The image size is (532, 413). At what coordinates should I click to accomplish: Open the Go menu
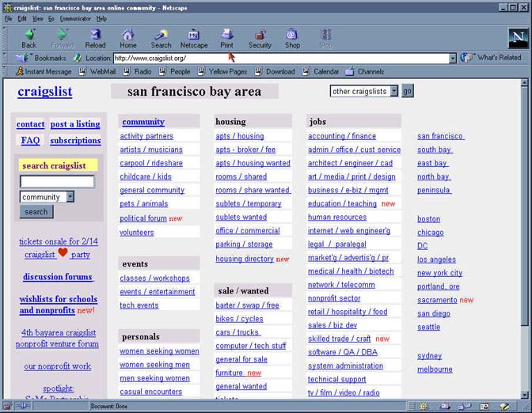point(51,19)
